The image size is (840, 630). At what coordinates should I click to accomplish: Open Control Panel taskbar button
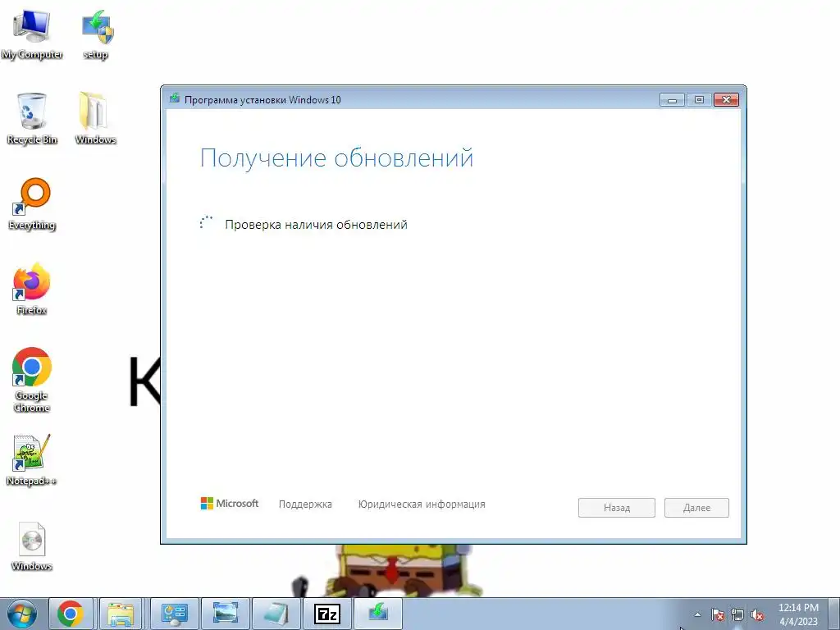(174, 614)
